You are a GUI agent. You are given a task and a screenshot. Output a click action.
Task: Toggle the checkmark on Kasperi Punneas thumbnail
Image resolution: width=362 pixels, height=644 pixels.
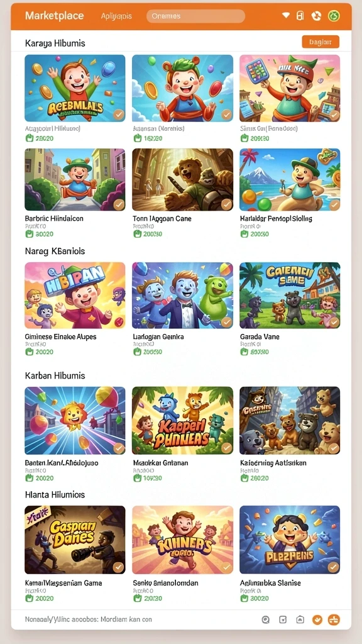pos(226,447)
